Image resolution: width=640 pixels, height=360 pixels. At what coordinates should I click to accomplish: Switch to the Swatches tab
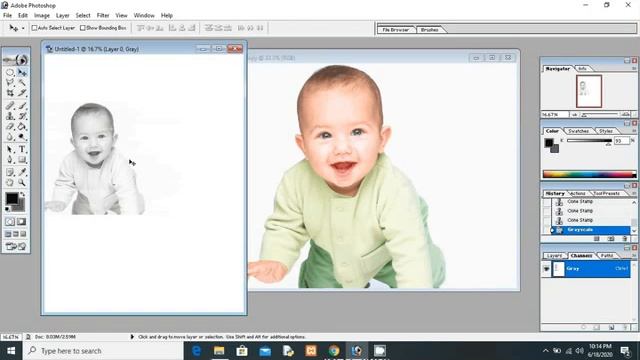[578, 131]
